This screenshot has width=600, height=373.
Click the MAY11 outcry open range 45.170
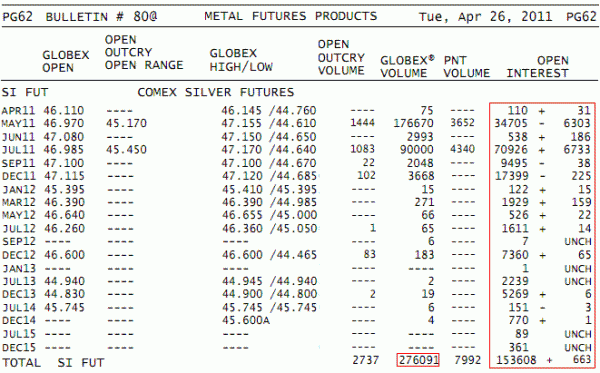[x=126, y=124]
